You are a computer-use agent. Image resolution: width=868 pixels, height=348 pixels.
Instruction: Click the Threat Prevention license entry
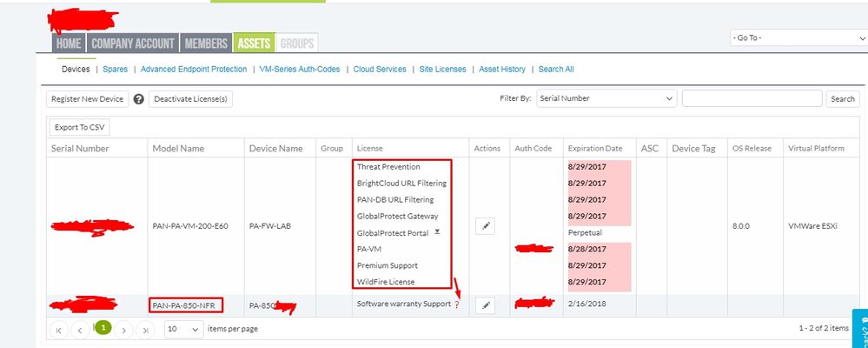388,167
